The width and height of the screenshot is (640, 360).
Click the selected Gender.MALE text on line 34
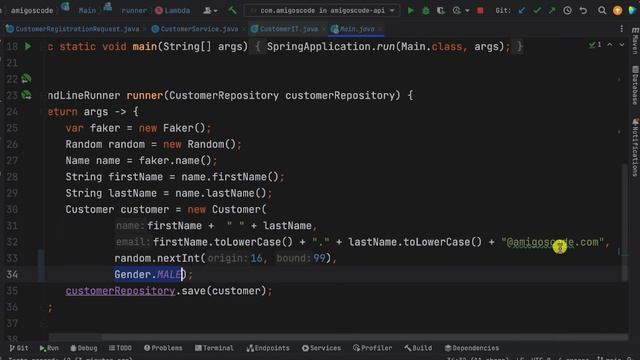[x=148, y=274]
